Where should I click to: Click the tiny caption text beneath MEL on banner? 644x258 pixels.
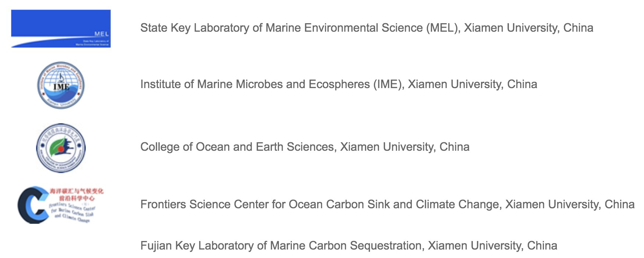[92, 43]
